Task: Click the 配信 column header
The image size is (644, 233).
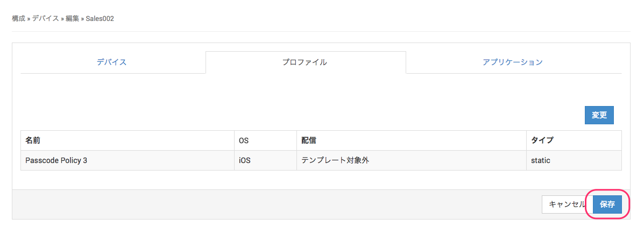Action: click(309, 140)
